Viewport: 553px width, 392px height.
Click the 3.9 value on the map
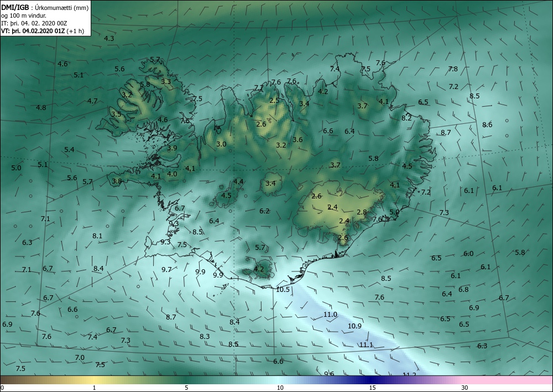[172, 148]
